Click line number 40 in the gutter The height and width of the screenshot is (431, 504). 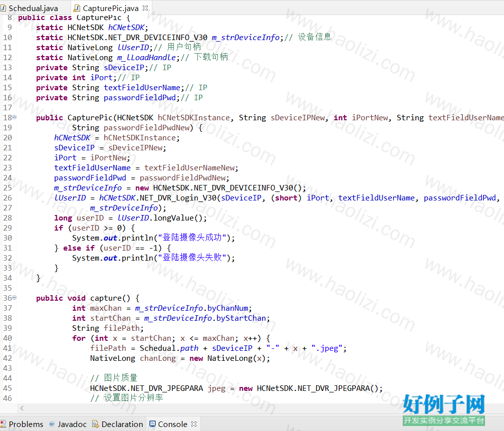click(8, 338)
